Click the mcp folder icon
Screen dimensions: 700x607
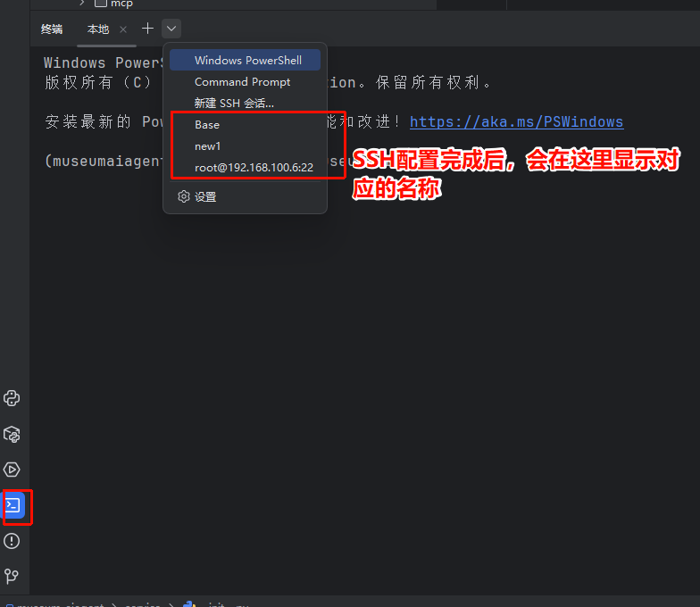pos(101,4)
